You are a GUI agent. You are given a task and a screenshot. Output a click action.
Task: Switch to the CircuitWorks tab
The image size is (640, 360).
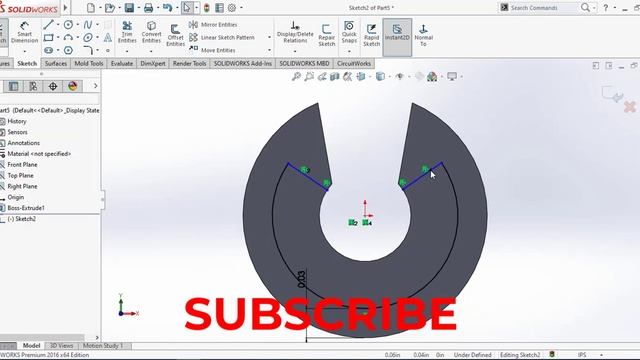354,64
